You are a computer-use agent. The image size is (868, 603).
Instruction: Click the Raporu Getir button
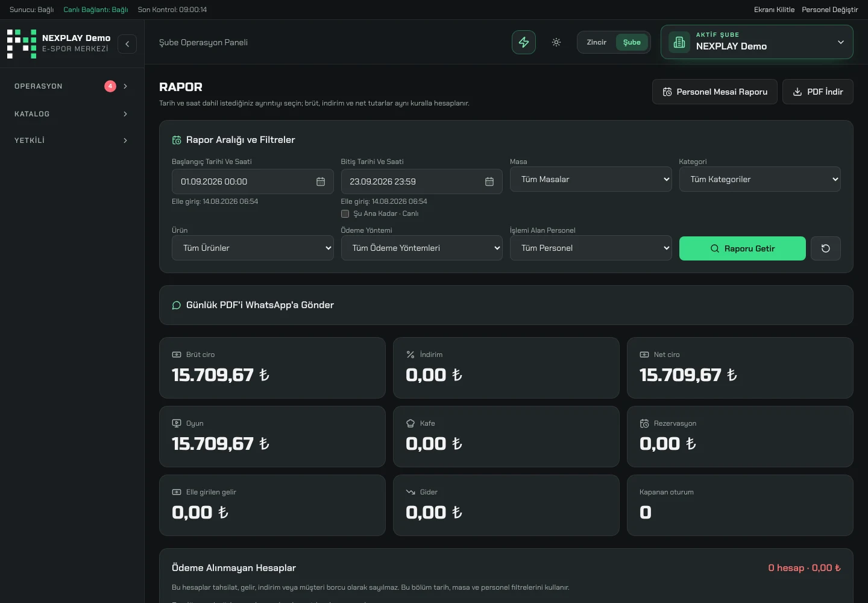pyautogui.click(x=743, y=248)
